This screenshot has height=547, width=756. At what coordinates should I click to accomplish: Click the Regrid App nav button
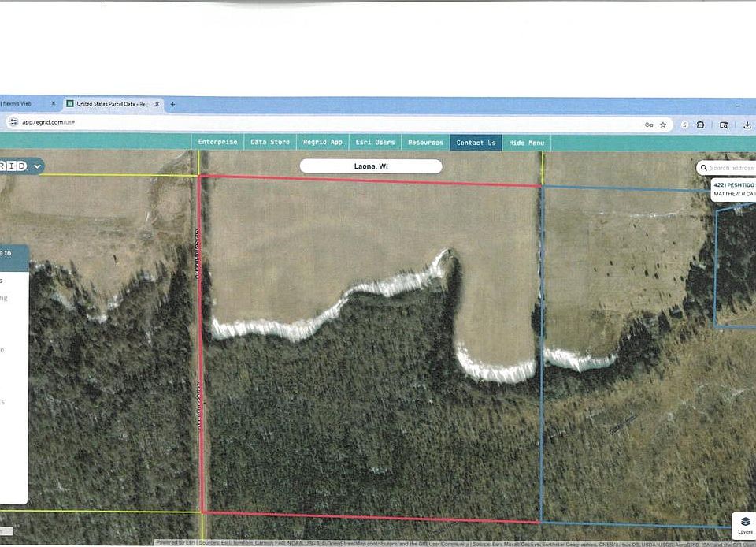coord(322,143)
